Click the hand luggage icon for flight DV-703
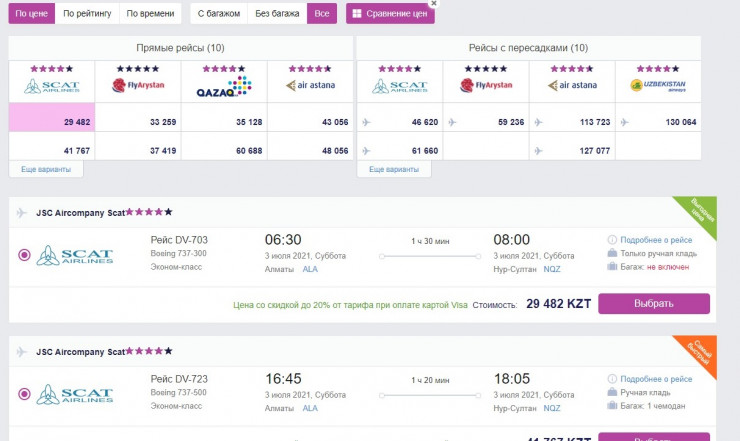The height and width of the screenshot is (441, 740). click(612, 254)
